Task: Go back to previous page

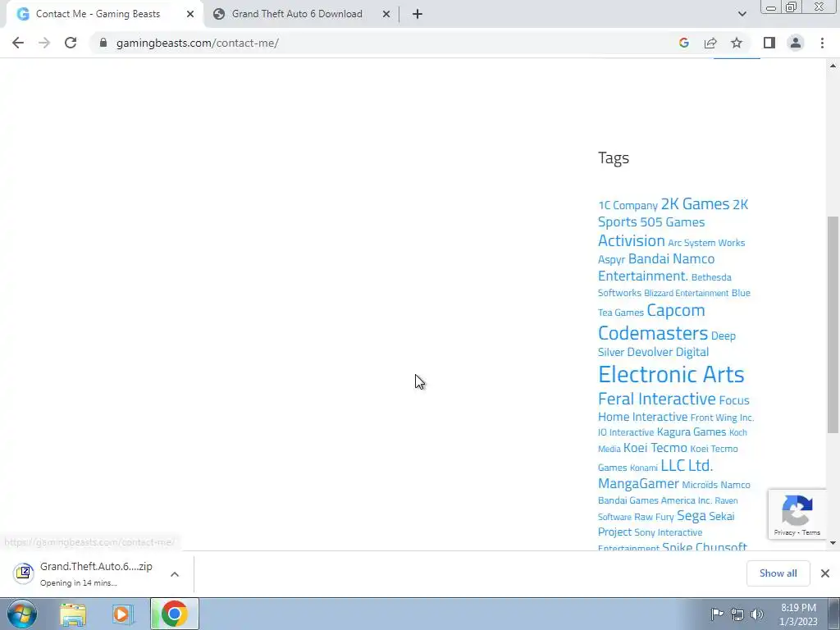Action: pyautogui.click(x=18, y=43)
